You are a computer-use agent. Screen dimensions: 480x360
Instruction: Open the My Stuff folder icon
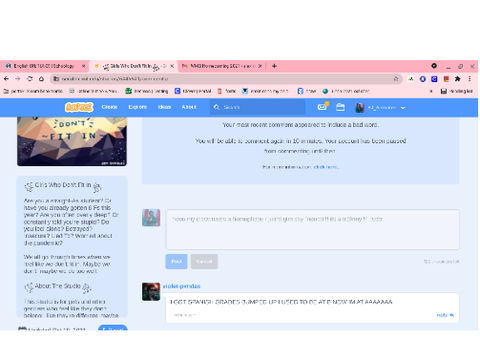(x=340, y=107)
